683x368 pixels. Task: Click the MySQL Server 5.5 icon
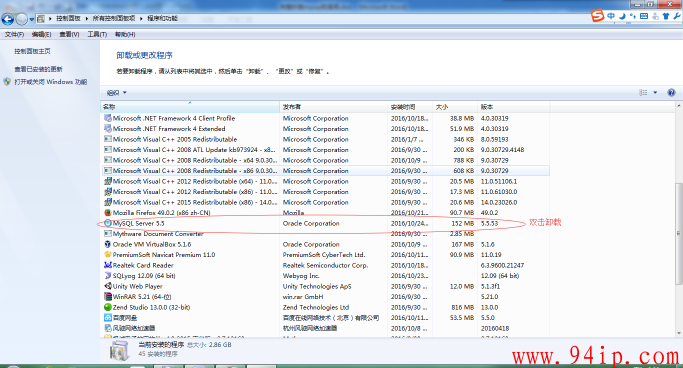click(108, 223)
